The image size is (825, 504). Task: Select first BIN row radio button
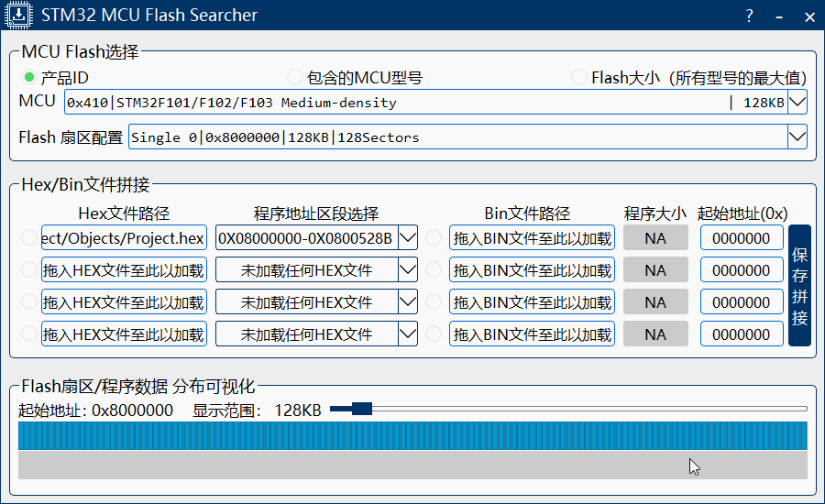(434, 237)
